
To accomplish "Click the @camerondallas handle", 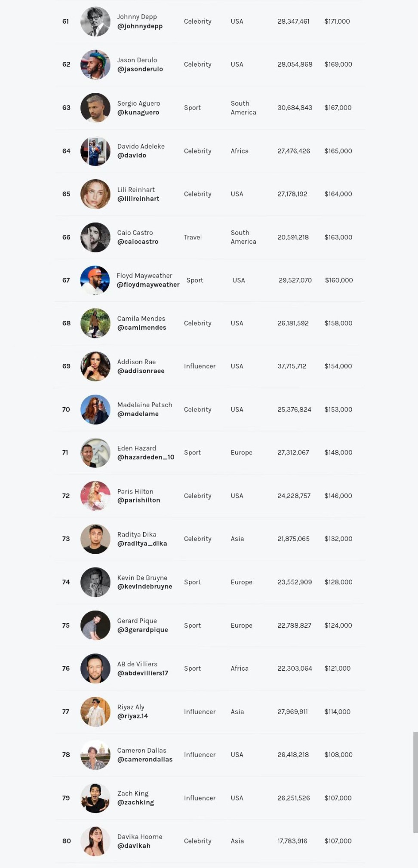I will (x=144, y=760).
